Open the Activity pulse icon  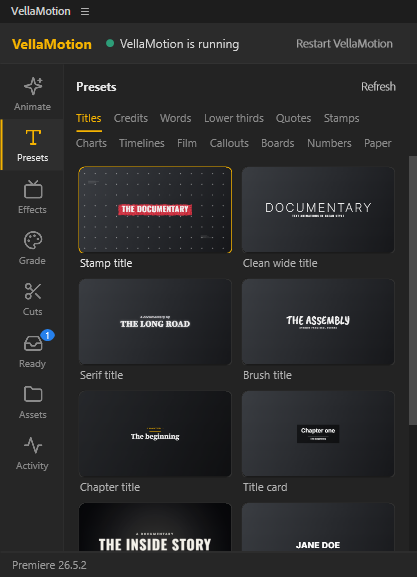(x=33, y=445)
